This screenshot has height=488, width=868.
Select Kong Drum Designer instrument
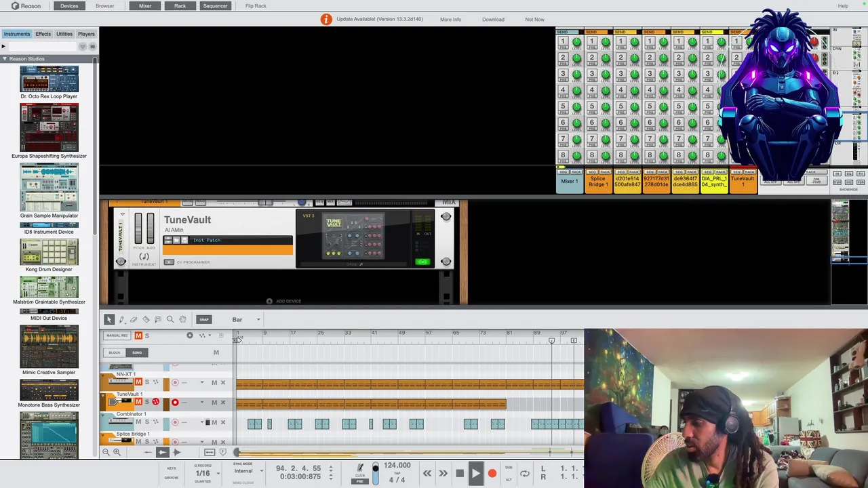pos(49,255)
